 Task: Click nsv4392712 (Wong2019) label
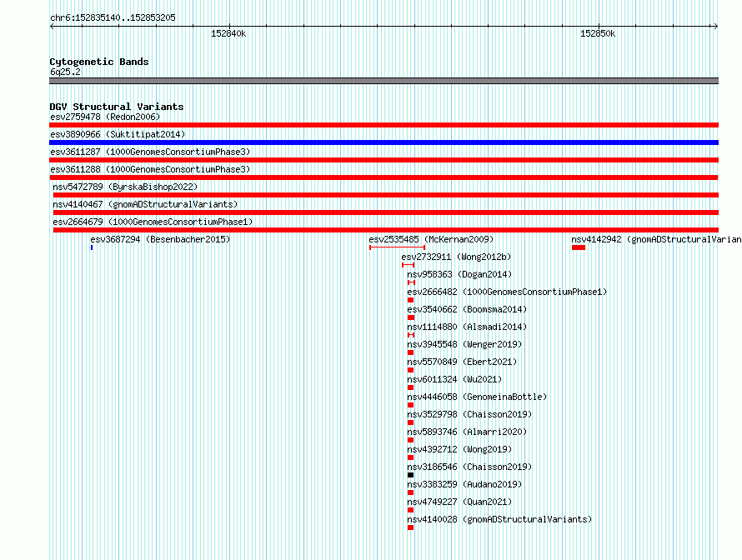pos(459,449)
